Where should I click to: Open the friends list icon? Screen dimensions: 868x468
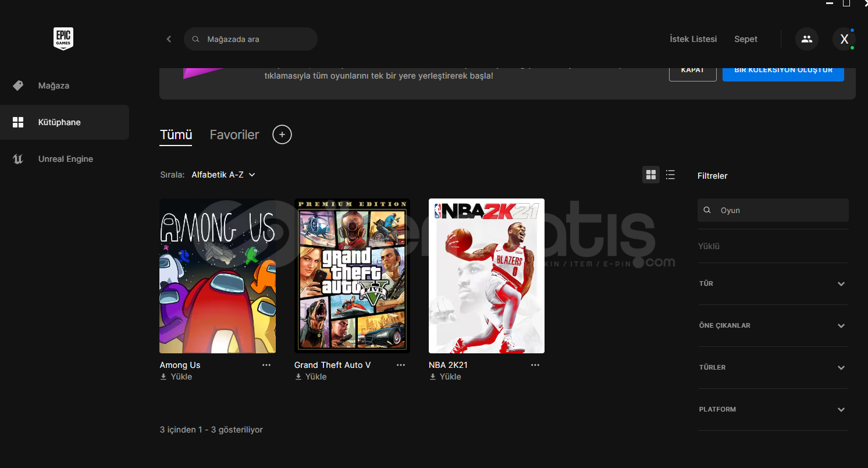point(807,39)
